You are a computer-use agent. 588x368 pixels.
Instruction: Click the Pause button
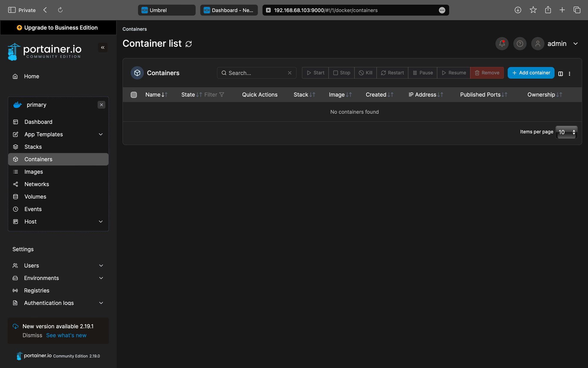click(x=422, y=73)
